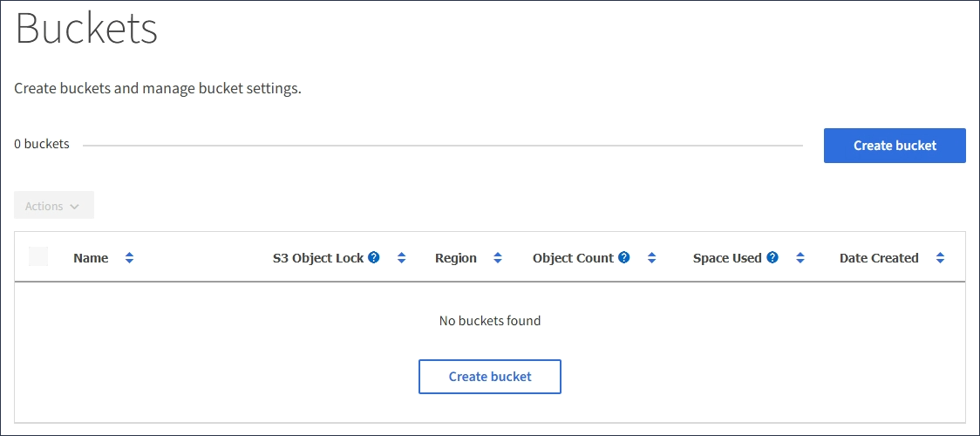Viewport: 980px width, 436px height.
Task: Click the Object Count column header text
Action: pyautogui.click(x=573, y=258)
